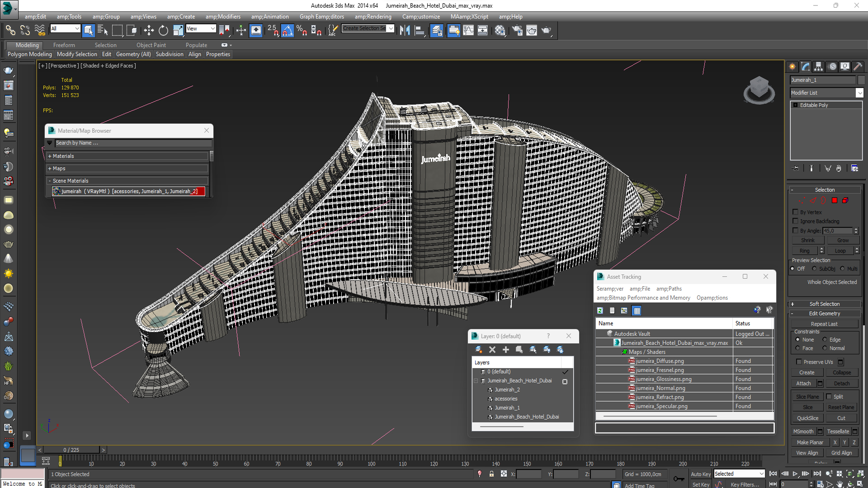Click the Asset Tracking horizontal scrollbar
This screenshot has height=488, width=868.
pyautogui.click(x=660, y=416)
